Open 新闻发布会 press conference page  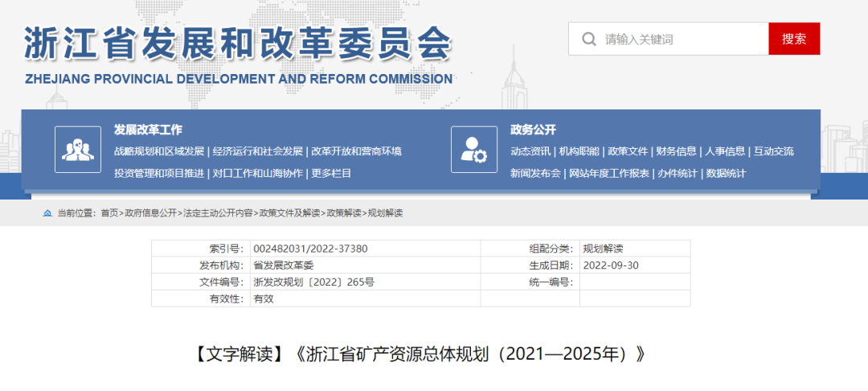(535, 173)
